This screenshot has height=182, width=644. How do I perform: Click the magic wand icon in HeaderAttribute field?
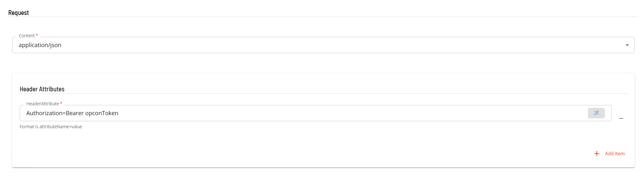pos(596,113)
